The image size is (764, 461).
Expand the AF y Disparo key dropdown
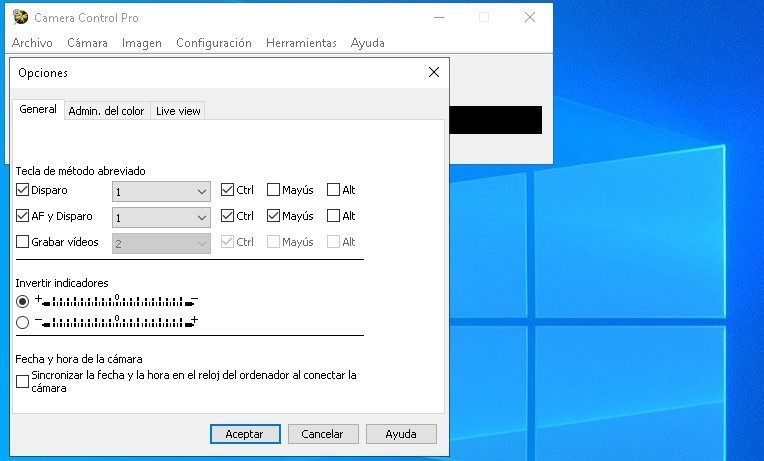161,217
